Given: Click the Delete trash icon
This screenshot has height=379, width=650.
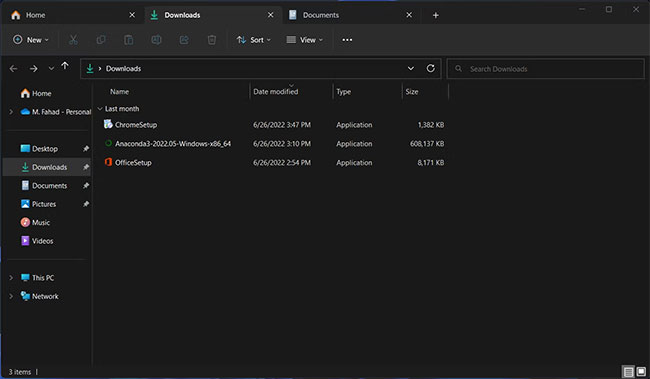Looking at the screenshot, I should (x=212, y=40).
